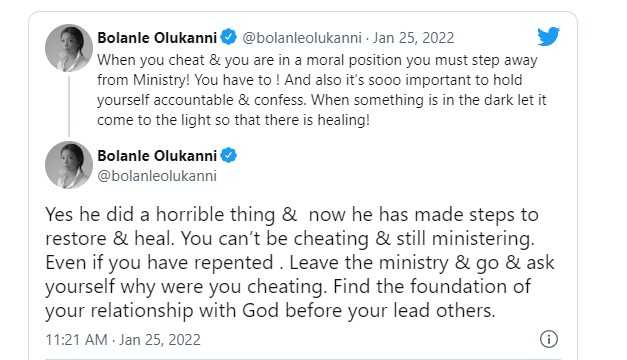Click line 'Even if you have repented'
The height and width of the screenshot is (360, 627).
pyautogui.click(x=300, y=263)
